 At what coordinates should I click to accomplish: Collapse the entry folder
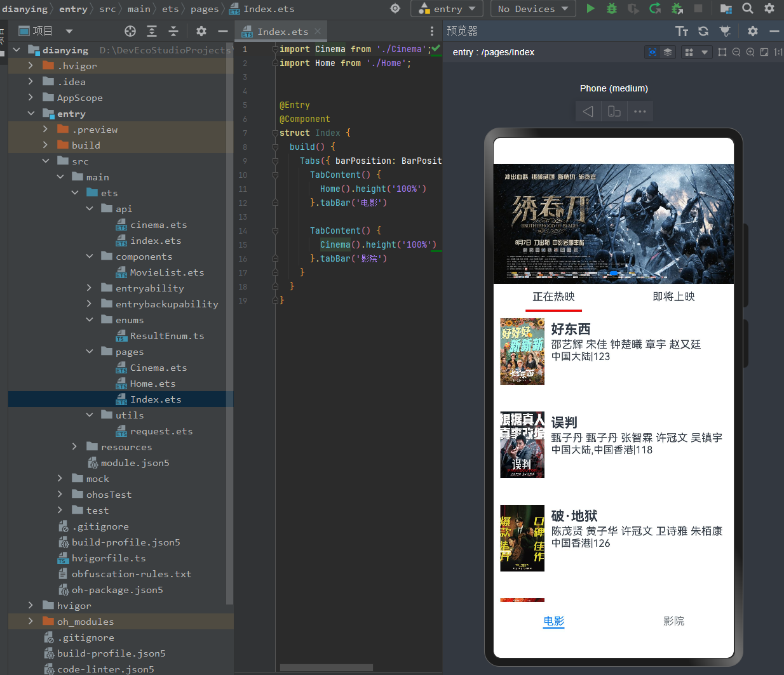(30, 114)
